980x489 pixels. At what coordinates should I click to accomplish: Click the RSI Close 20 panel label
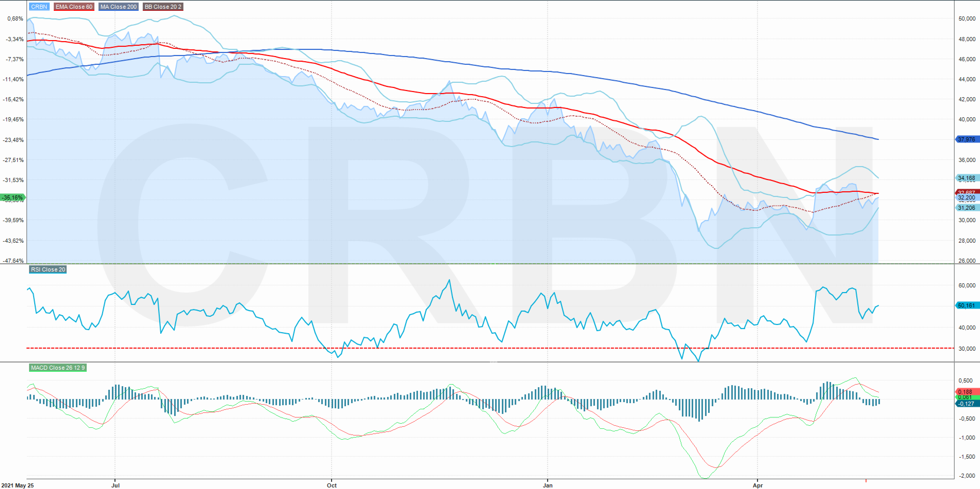click(48, 270)
